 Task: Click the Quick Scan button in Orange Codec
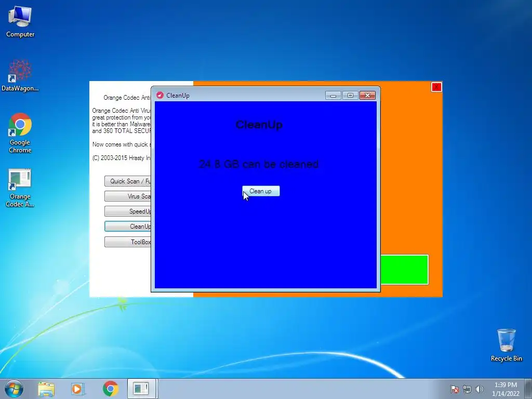[x=128, y=181]
